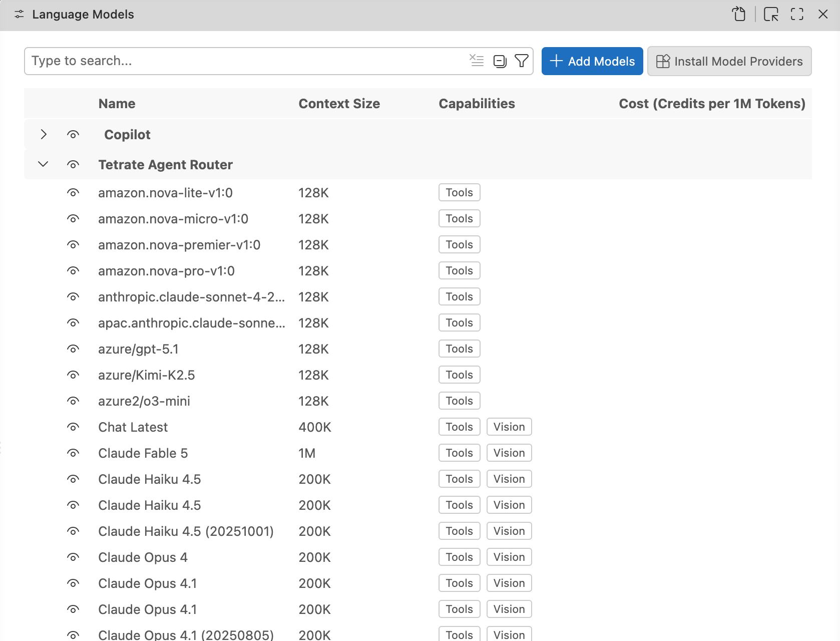Toggle visibility of amazon.nova-micro-v1:0

pos(73,218)
